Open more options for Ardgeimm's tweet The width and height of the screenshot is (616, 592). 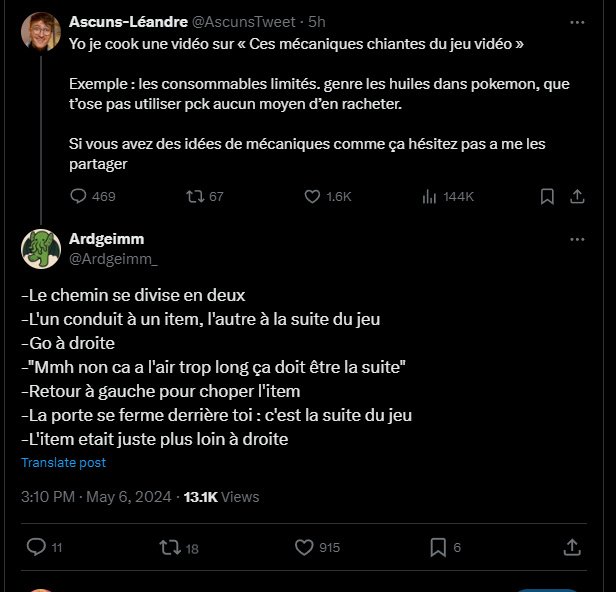tap(577, 240)
